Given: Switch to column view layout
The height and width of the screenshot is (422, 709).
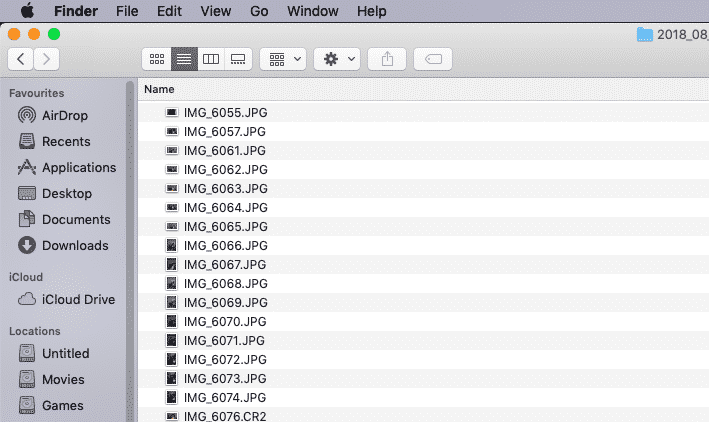Looking at the screenshot, I should [x=211, y=59].
